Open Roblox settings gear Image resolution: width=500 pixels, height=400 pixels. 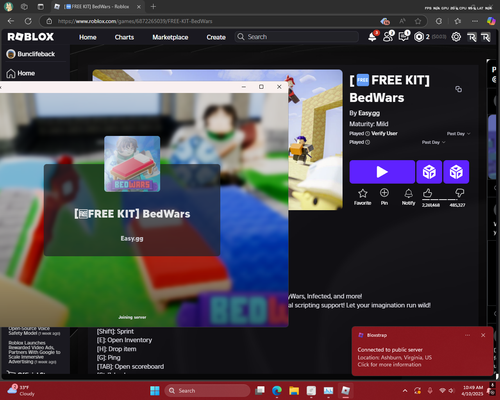[456, 37]
